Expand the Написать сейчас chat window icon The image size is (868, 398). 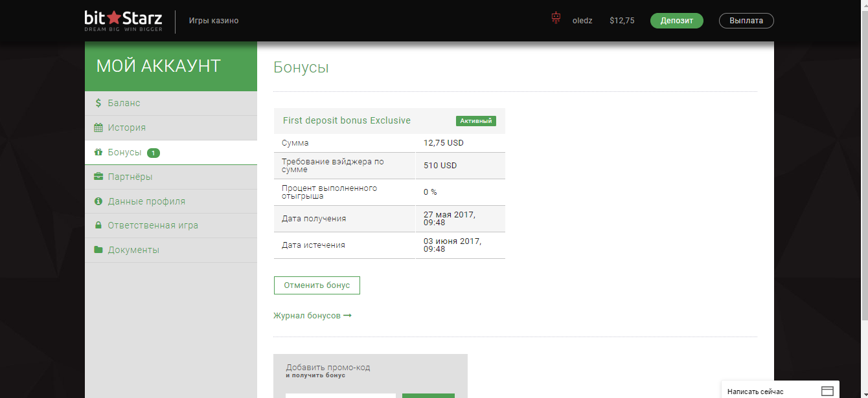click(827, 391)
